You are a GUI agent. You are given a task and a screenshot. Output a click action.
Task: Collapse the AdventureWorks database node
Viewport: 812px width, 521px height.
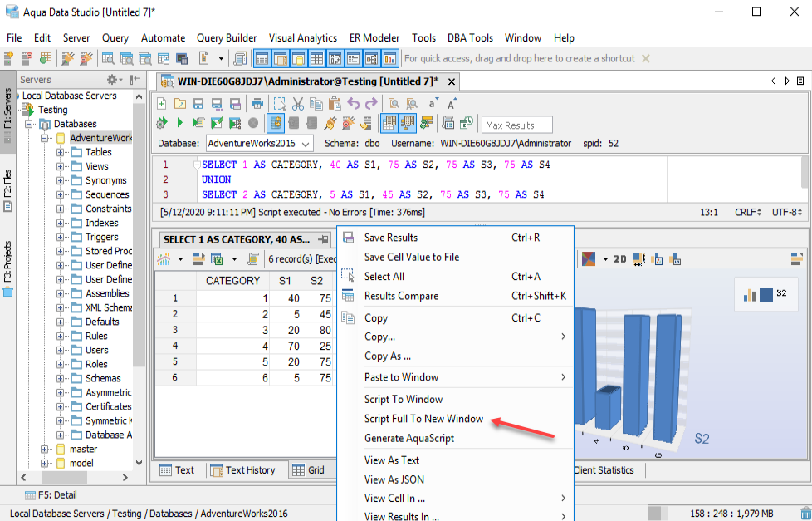pos(46,138)
